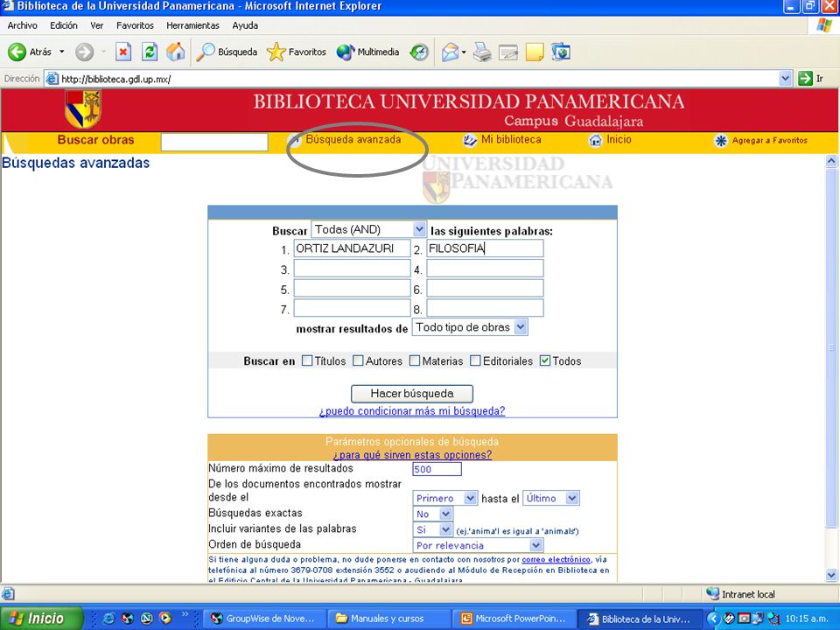Open Incluir variantes Si dropdown
Viewport: 840px width, 630px height.
(x=433, y=530)
